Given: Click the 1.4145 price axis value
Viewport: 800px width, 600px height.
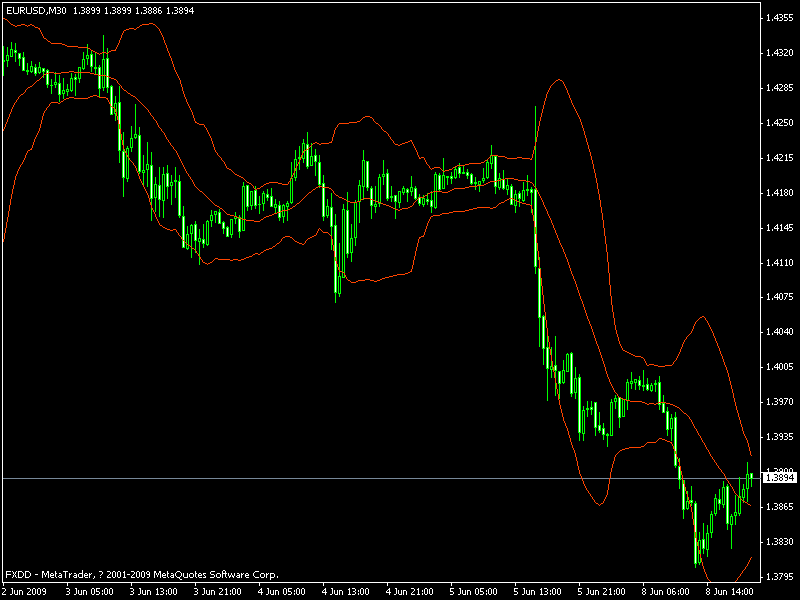Looking at the screenshot, I should (780, 228).
